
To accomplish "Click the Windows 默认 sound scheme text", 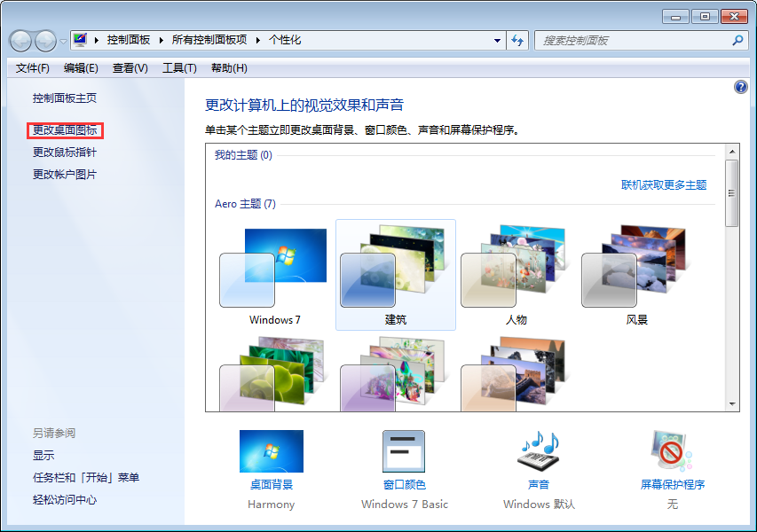I will (x=539, y=505).
